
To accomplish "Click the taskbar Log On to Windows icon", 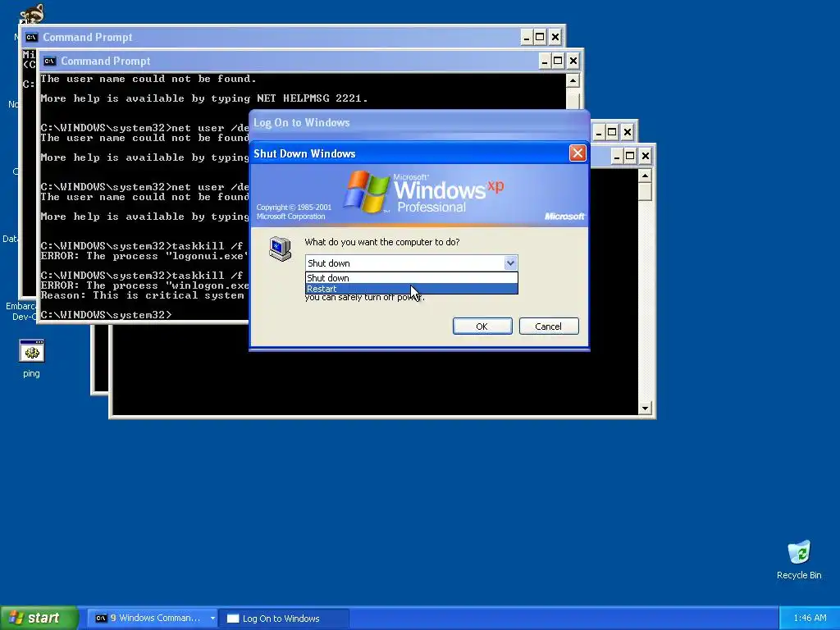I will point(233,619).
